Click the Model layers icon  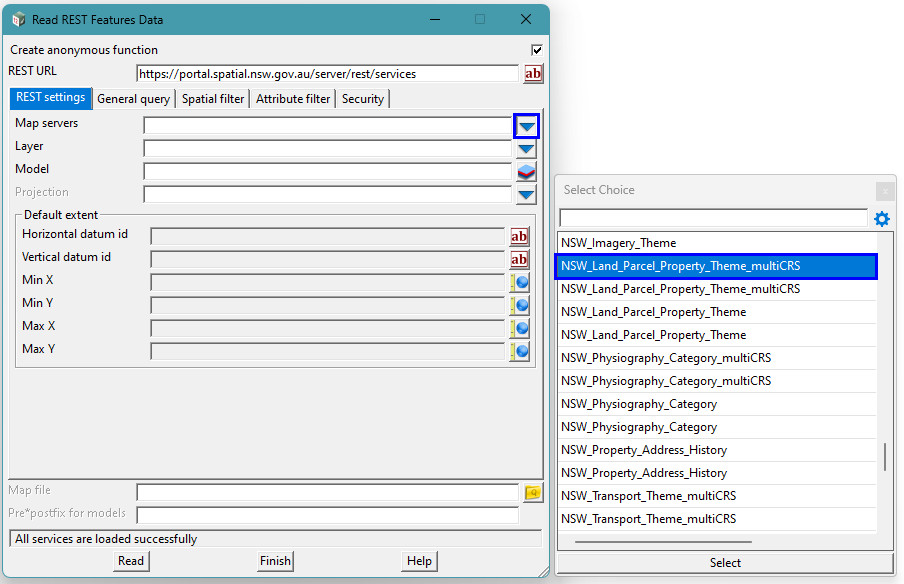[526, 172]
